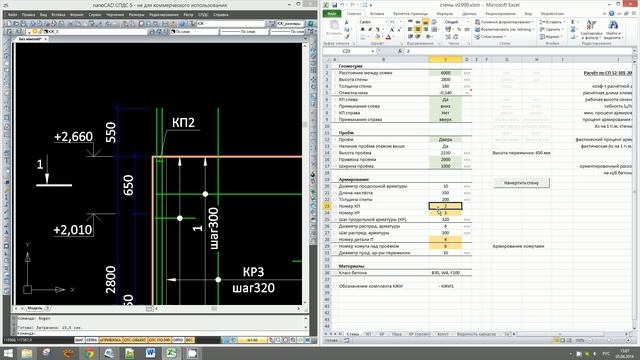Open Sort and Filter in the Excel ribbon
640x360 pixels.
pyautogui.click(x=591, y=29)
